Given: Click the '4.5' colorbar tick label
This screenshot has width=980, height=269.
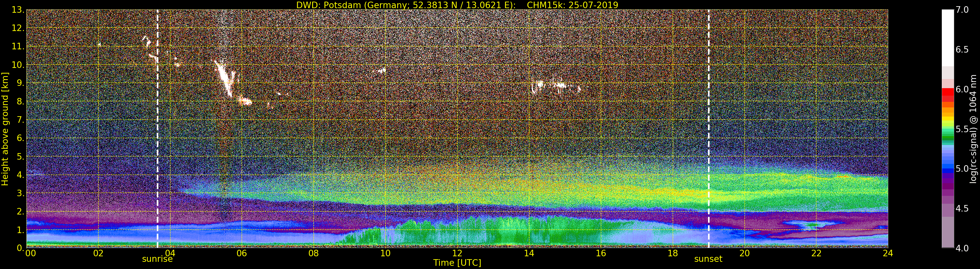Looking at the screenshot, I should pos(962,209).
